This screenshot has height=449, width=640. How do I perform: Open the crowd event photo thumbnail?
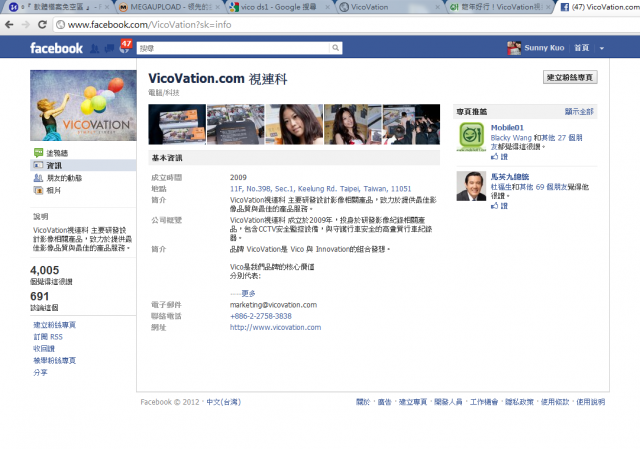411,124
